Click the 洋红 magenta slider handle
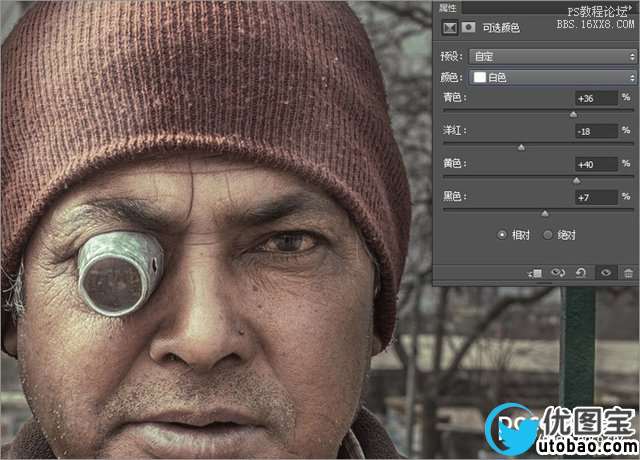The image size is (640, 460). 521,147
